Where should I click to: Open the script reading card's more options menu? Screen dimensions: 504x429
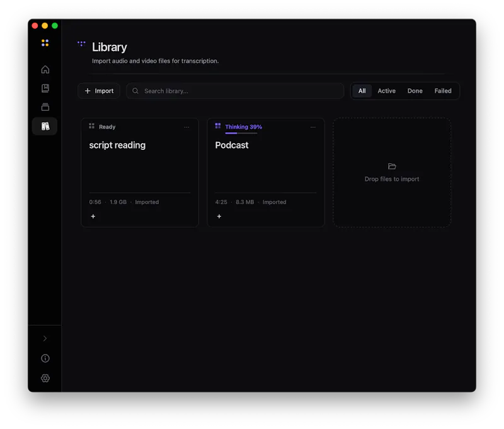pos(186,127)
